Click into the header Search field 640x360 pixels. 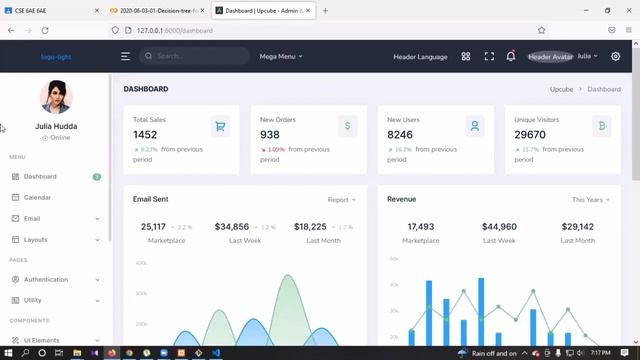(194, 56)
